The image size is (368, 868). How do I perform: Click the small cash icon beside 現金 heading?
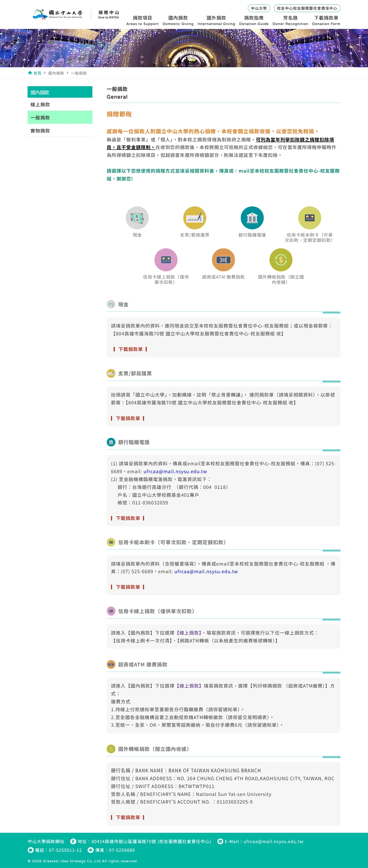pos(111,304)
